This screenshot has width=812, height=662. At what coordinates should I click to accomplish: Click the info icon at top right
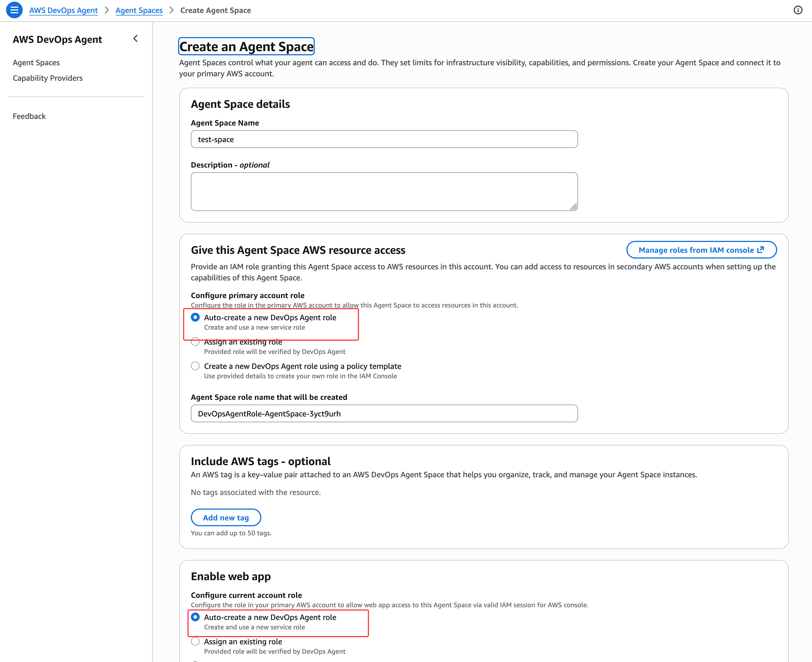click(x=798, y=10)
